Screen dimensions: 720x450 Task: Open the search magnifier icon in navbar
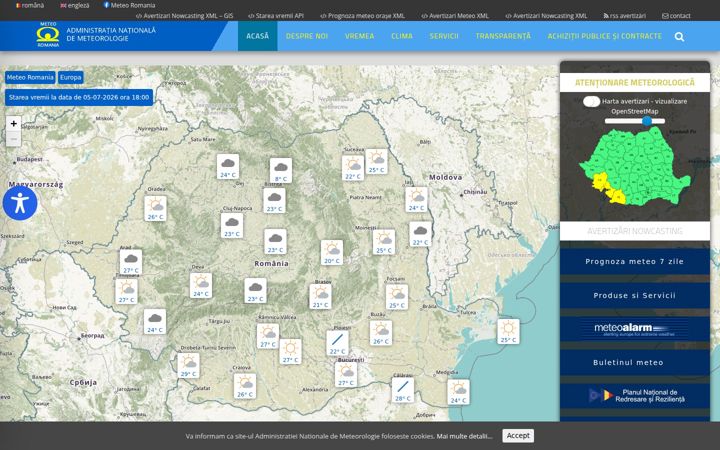(x=679, y=37)
